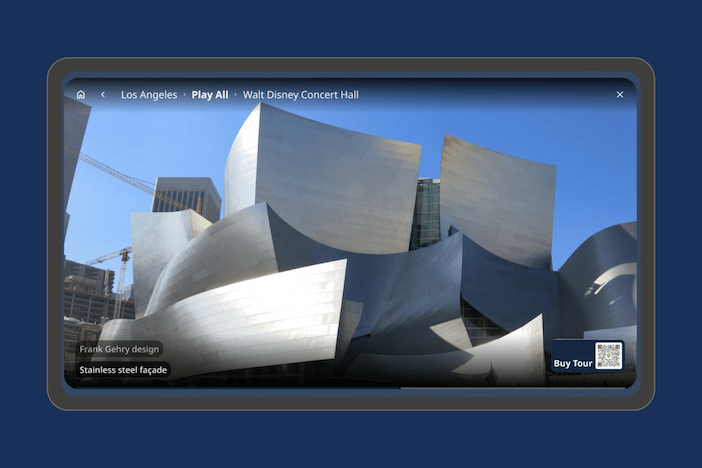This screenshot has height=468, width=702.
Task: Select the Stainless steel façade caption
Action: pos(124,370)
